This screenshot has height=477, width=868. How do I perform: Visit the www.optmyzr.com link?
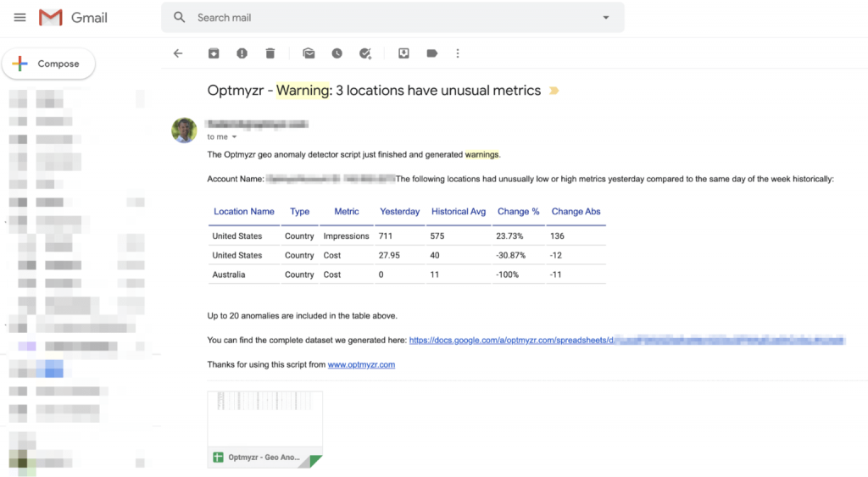click(361, 364)
